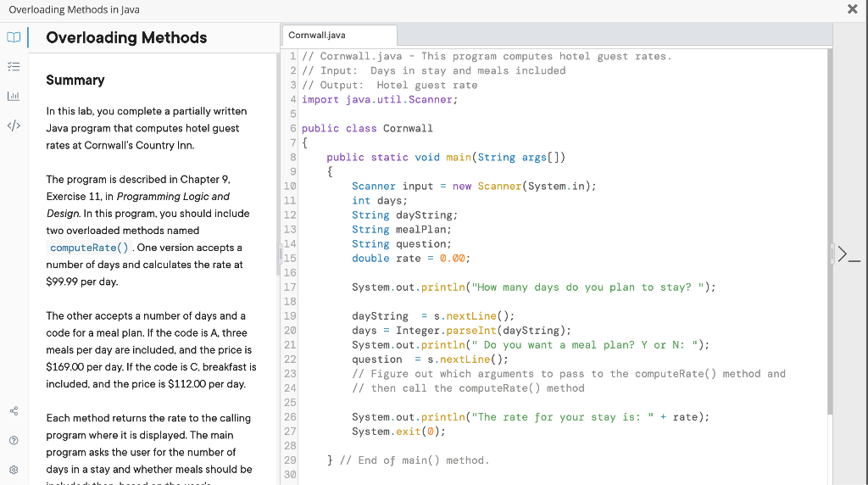Click the instructions panel scrollbar
This screenshot has width=868, height=485.
pos(278,165)
